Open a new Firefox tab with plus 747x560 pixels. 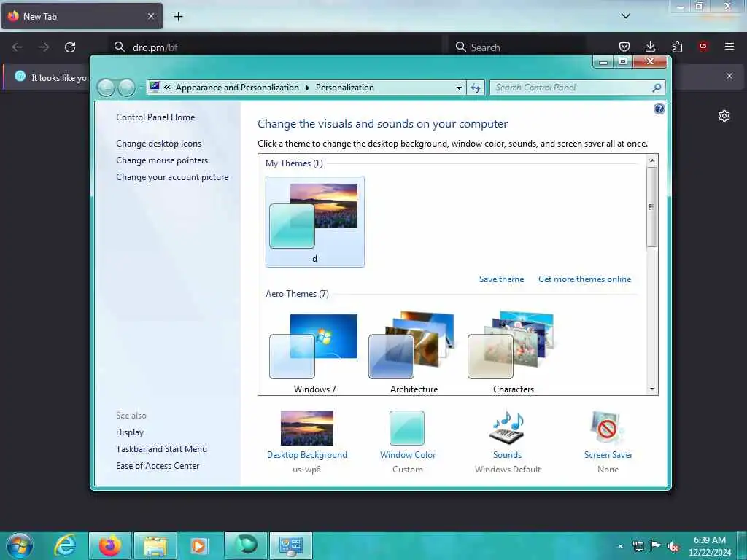(x=178, y=17)
